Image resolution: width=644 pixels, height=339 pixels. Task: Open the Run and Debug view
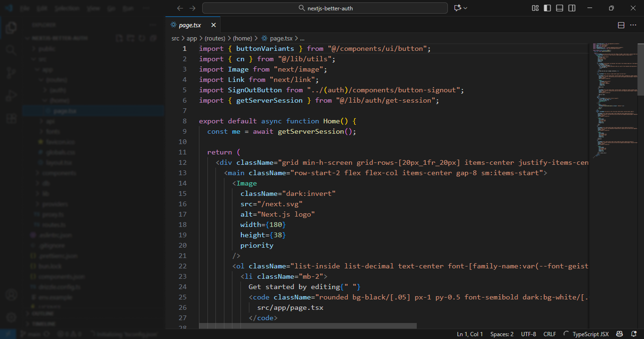tap(11, 96)
